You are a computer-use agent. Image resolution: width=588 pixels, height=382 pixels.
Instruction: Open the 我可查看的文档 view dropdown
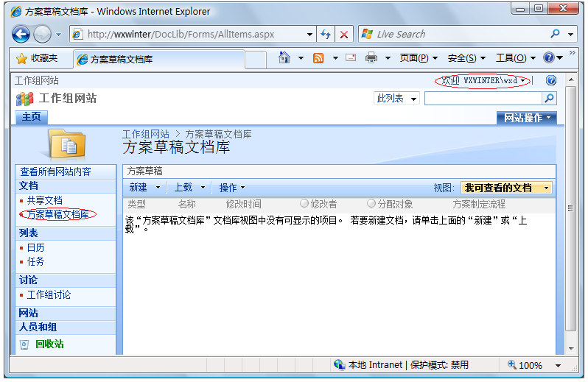pyautogui.click(x=506, y=188)
